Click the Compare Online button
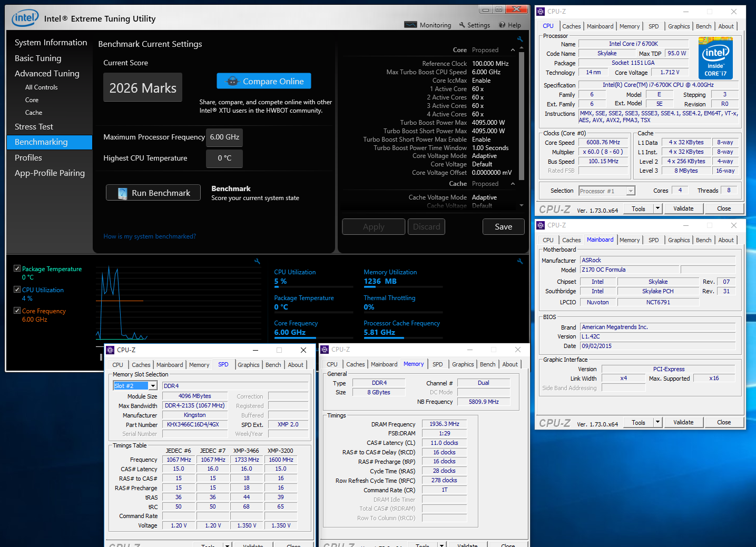 point(264,81)
